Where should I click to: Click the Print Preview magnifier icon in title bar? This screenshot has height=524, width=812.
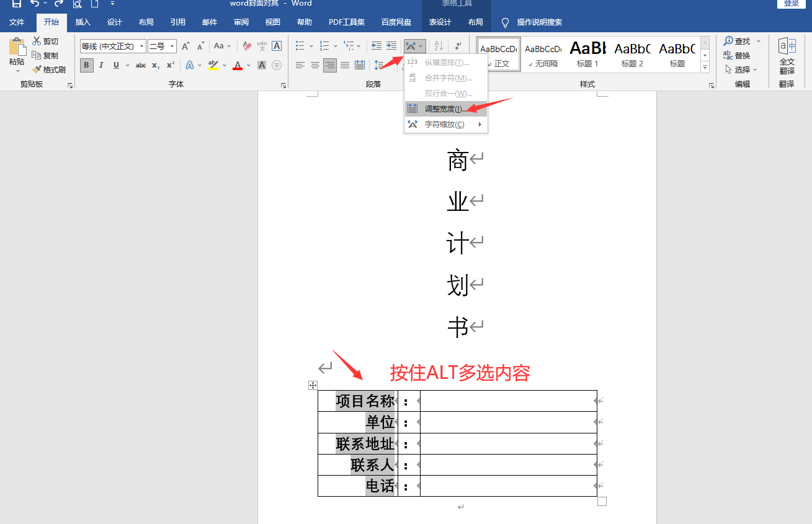point(78,4)
